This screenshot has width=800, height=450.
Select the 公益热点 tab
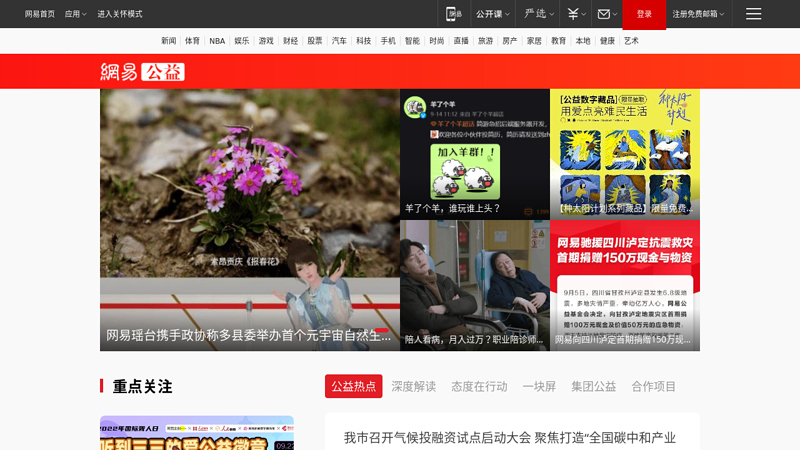point(354,386)
